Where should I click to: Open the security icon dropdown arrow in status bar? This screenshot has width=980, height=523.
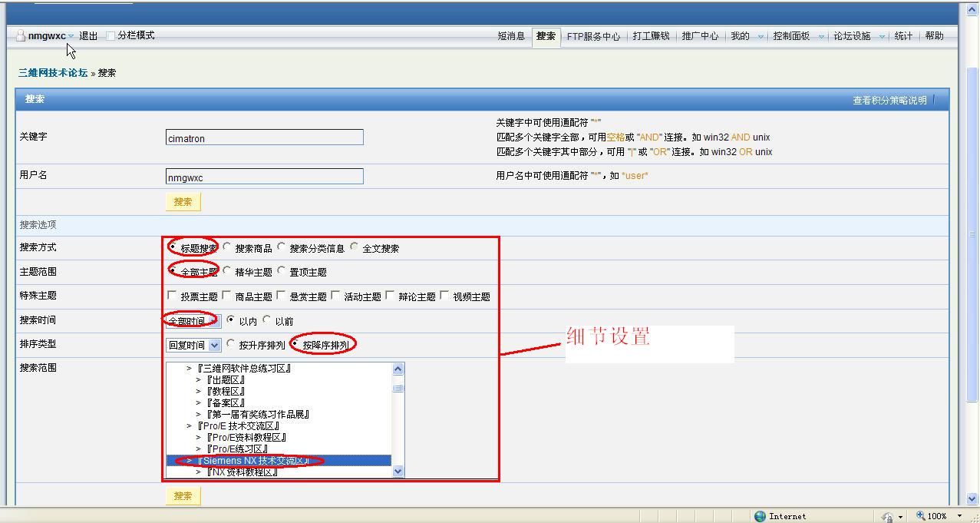(899, 517)
